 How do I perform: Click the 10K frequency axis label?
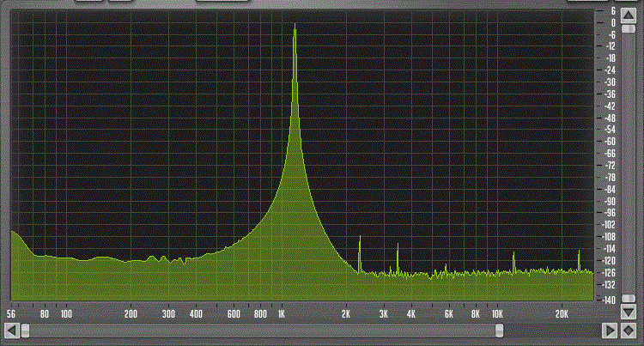(497, 314)
